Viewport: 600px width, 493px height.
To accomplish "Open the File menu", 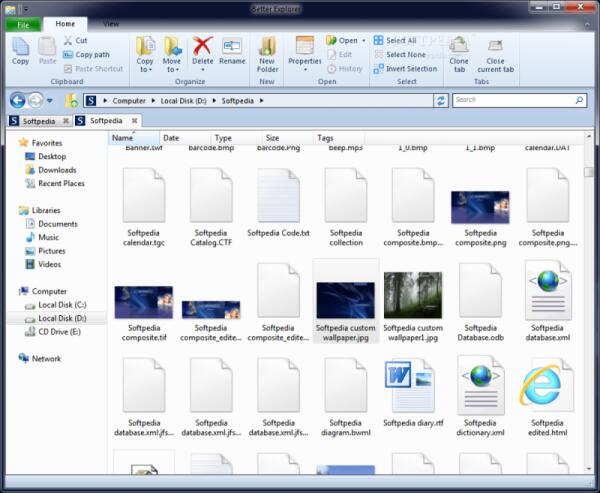I will (x=23, y=23).
